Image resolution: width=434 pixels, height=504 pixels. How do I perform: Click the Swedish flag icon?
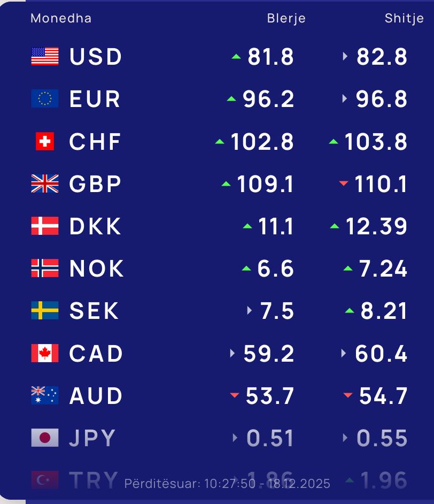click(x=45, y=311)
